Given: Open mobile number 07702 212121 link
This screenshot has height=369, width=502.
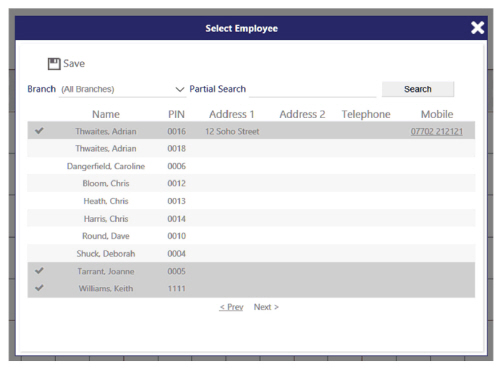Looking at the screenshot, I should click(x=437, y=131).
